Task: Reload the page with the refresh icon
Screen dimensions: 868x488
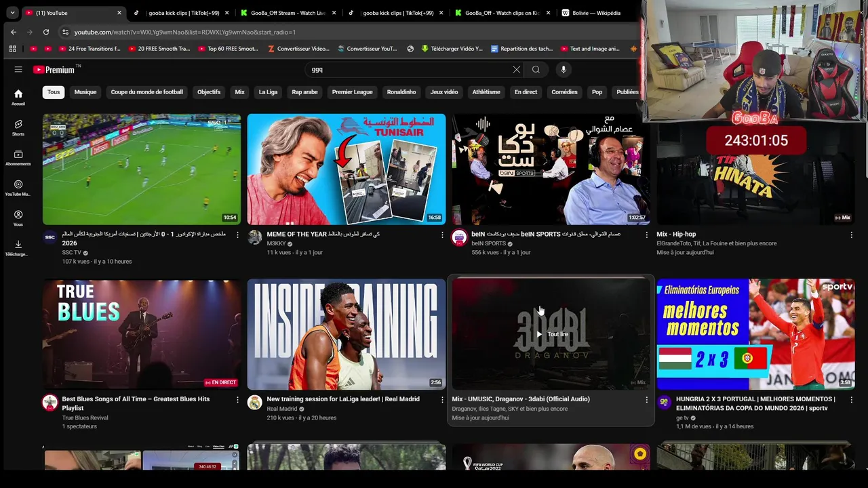Action: point(45,32)
